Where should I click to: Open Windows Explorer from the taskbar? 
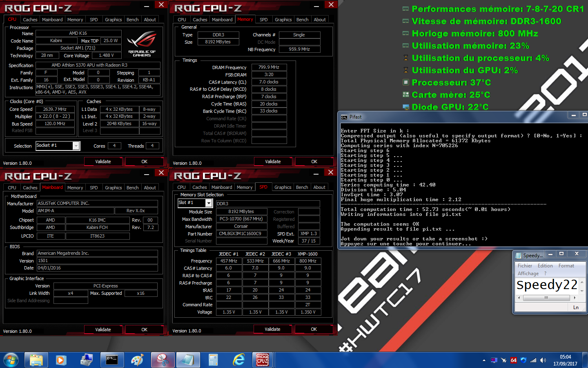click(x=36, y=360)
